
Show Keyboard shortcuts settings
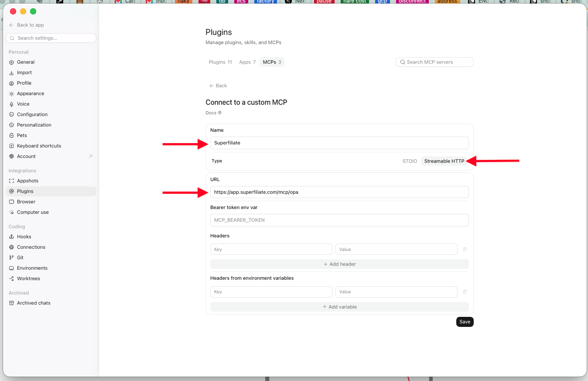click(51, 146)
